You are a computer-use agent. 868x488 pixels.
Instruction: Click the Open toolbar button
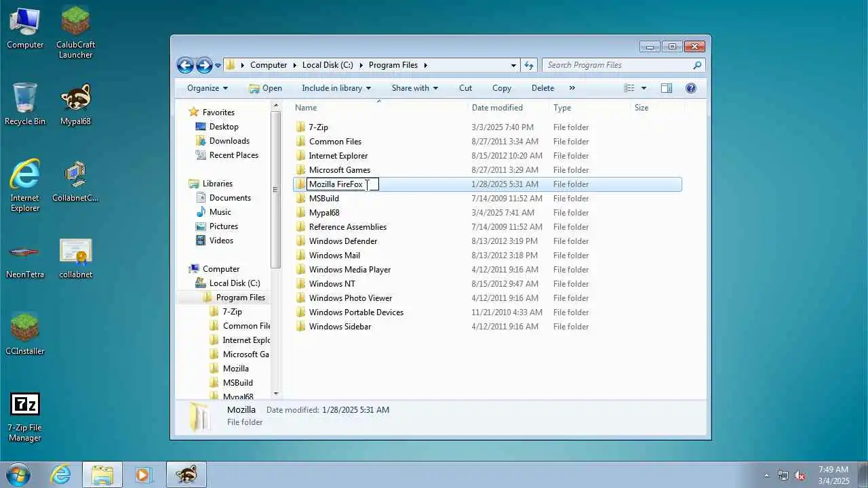(265, 88)
